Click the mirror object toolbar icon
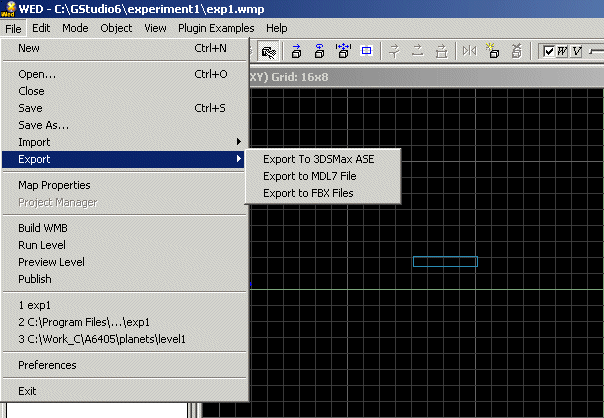Image resolution: width=604 pixels, height=418 pixels. point(470,50)
